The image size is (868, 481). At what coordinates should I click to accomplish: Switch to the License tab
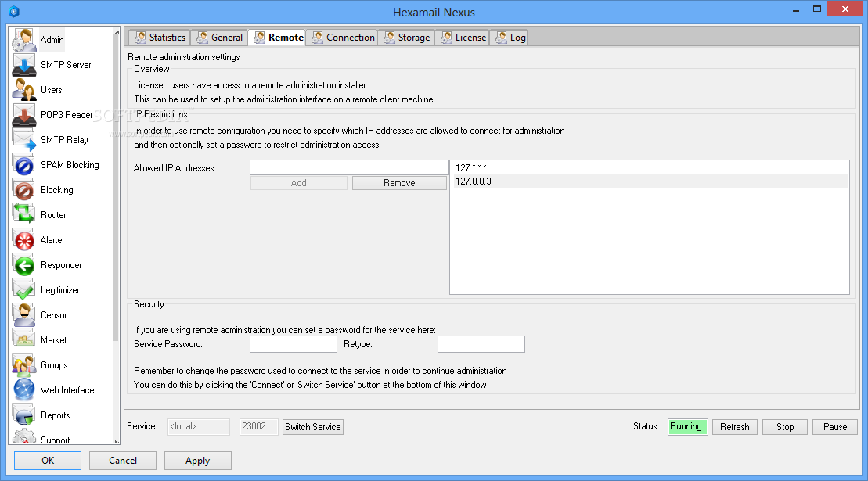(x=463, y=37)
